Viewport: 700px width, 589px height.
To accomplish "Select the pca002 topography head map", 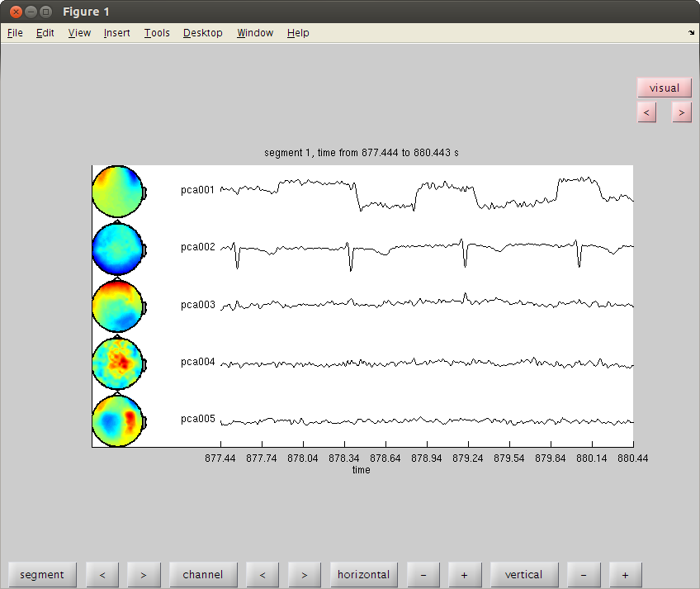I will pyautogui.click(x=118, y=249).
